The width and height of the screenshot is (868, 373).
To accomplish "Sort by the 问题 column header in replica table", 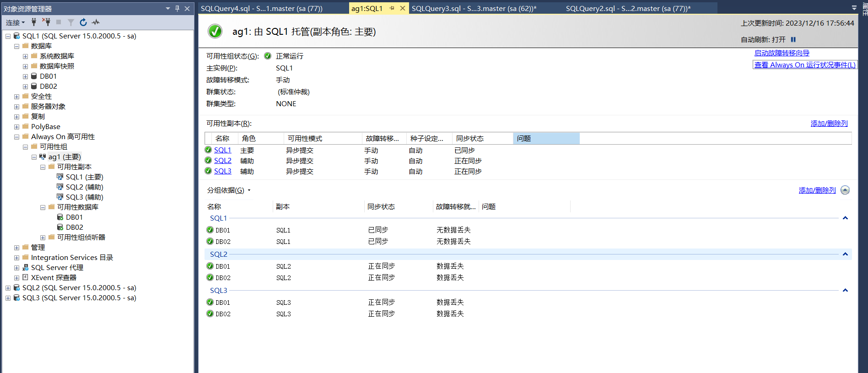I will (x=546, y=139).
